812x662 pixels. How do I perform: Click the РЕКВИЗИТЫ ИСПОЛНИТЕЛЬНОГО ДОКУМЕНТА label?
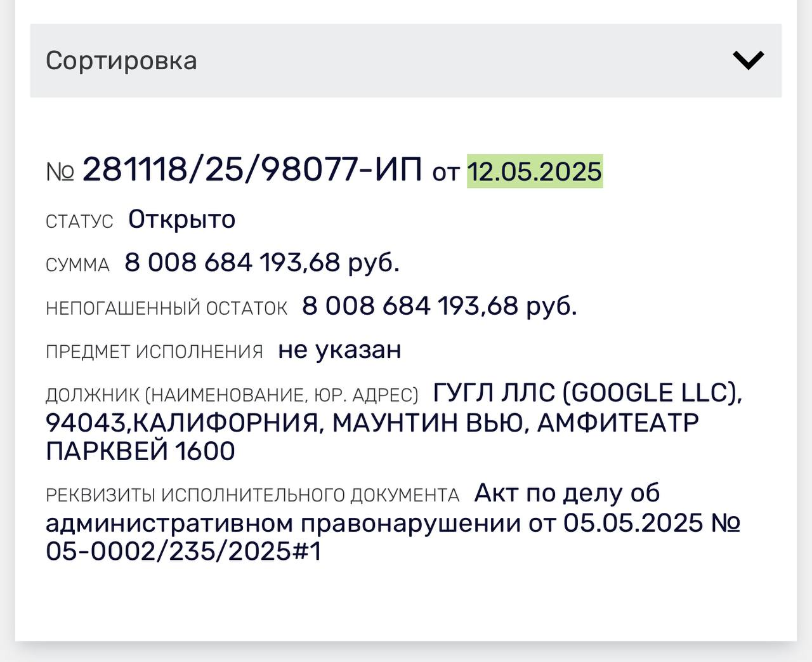click(252, 495)
